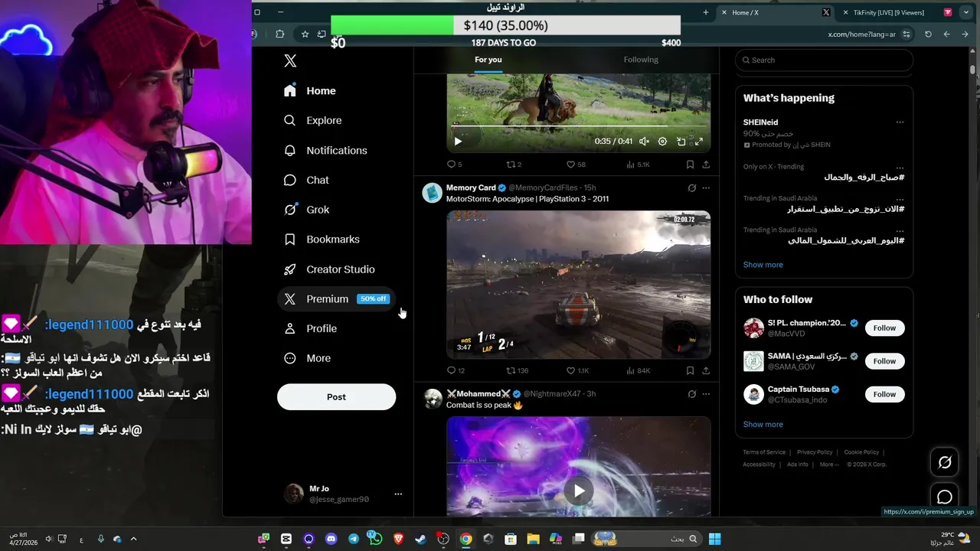This screenshot has width=980, height=551.
Task: Expand the More menu in the sidebar
Action: pos(307,358)
